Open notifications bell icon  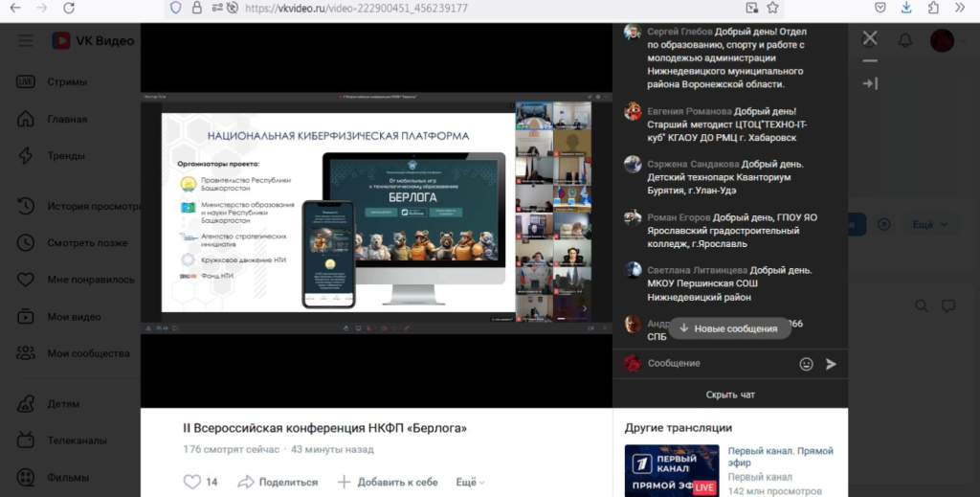pos(904,40)
